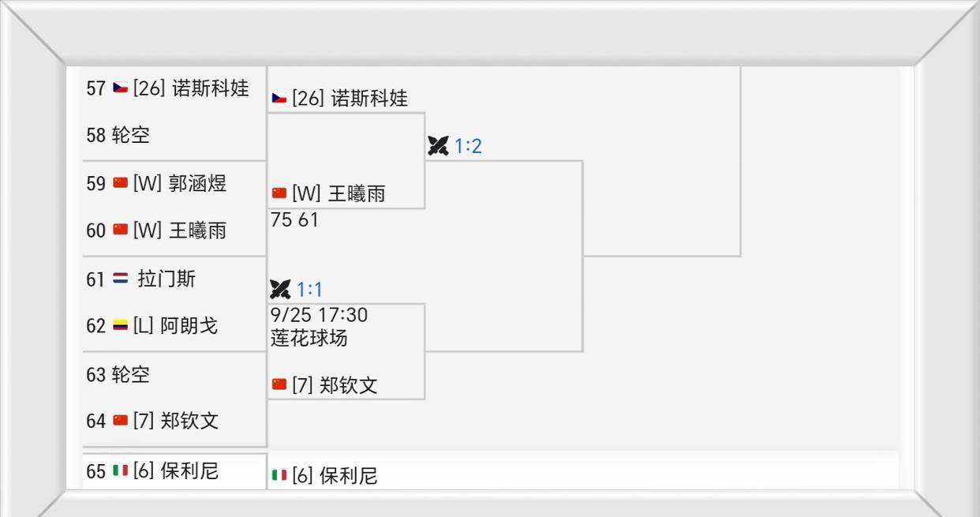Open the 1:1 head-to-head record link
The image size is (980, 517).
pyautogui.click(x=309, y=289)
